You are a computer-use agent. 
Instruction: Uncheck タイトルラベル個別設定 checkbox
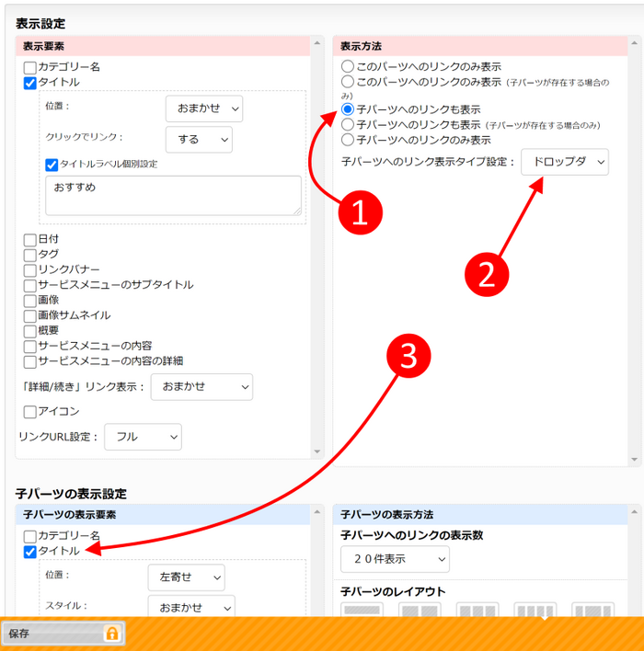tap(52, 165)
